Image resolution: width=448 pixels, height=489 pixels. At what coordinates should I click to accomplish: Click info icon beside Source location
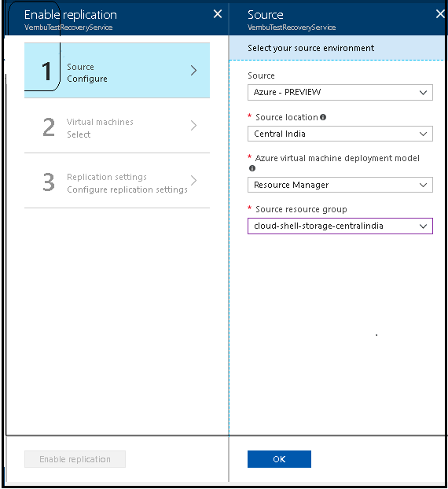pos(323,117)
